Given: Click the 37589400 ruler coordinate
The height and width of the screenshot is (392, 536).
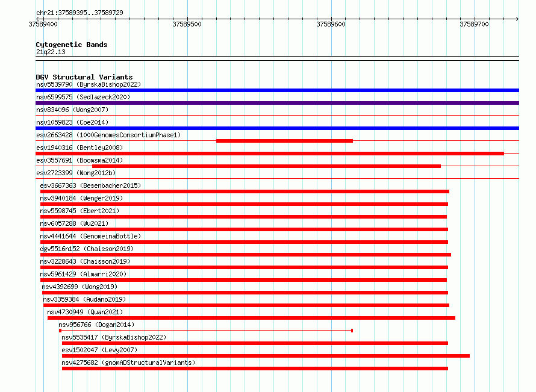Looking at the screenshot, I should 43,24.
